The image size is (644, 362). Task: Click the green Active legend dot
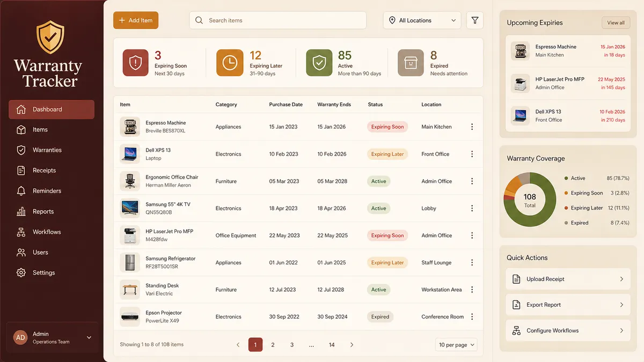click(x=566, y=178)
